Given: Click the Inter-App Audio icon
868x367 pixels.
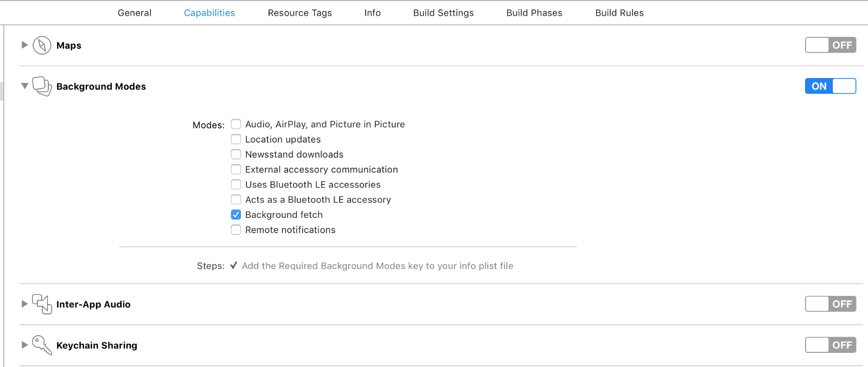Looking at the screenshot, I should (x=42, y=304).
